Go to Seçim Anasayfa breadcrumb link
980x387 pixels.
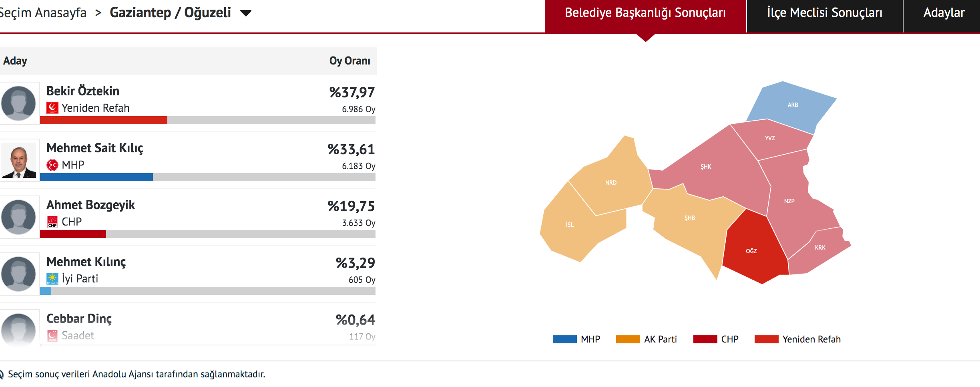click(x=43, y=13)
